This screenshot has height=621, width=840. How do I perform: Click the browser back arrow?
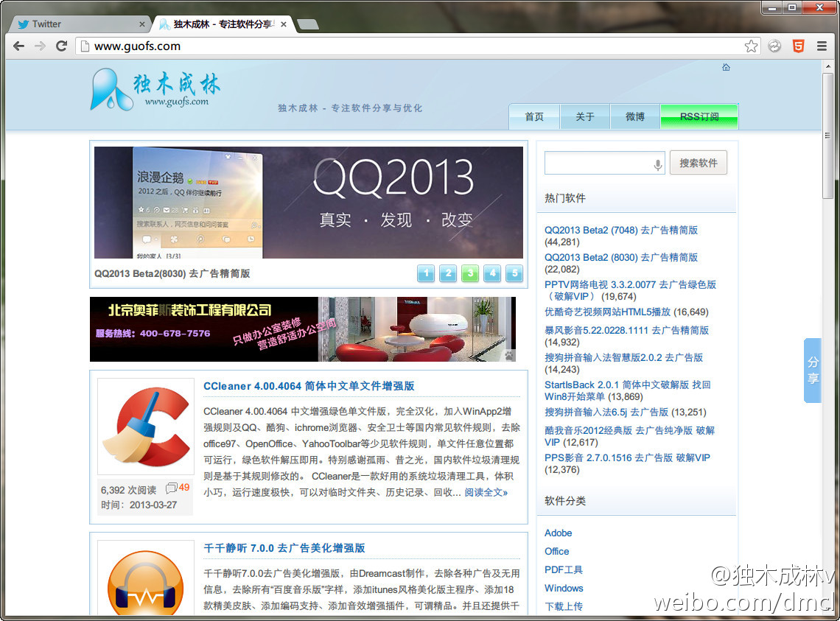click(x=18, y=46)
